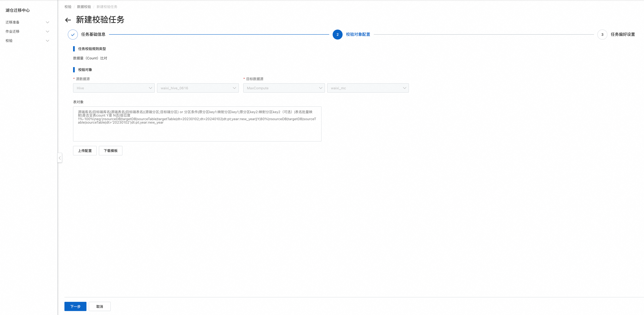Click the 上传配置 button
The image size is (644, 315).
click(85, 151)
